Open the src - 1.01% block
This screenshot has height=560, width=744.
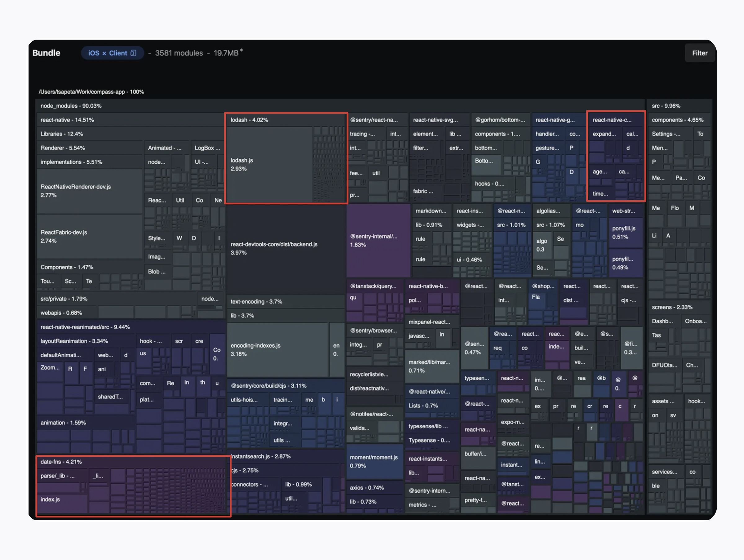[x=512, y=225]
